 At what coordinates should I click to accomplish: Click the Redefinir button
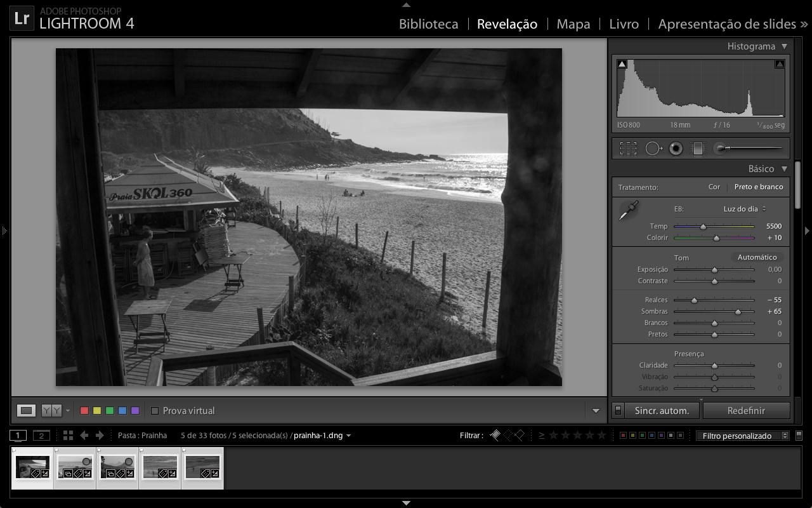746,410
